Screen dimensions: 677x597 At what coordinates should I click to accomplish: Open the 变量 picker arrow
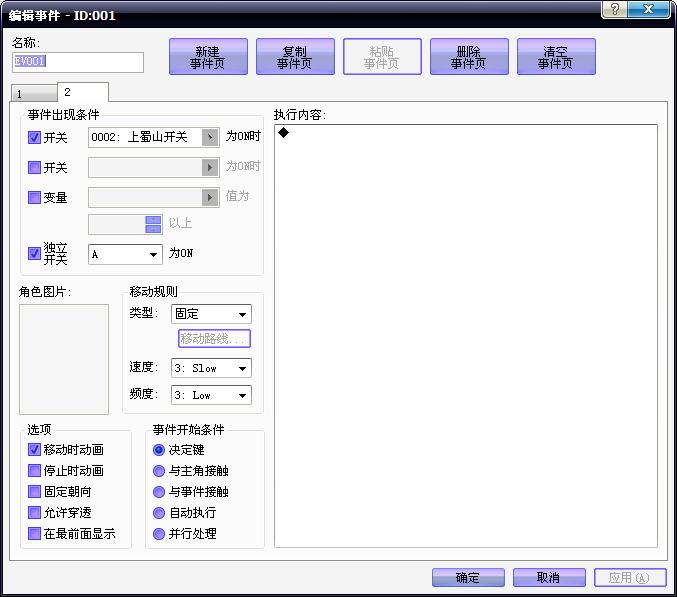tap(210, 198)
